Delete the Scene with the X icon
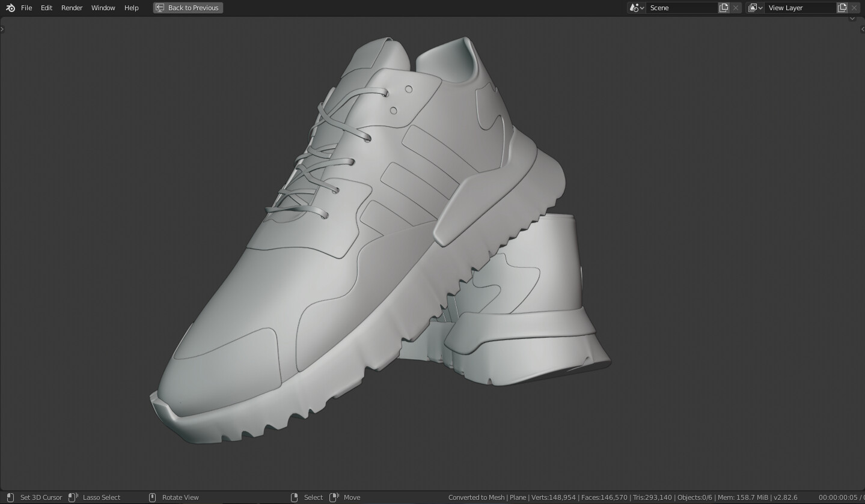 coord(736,8)
